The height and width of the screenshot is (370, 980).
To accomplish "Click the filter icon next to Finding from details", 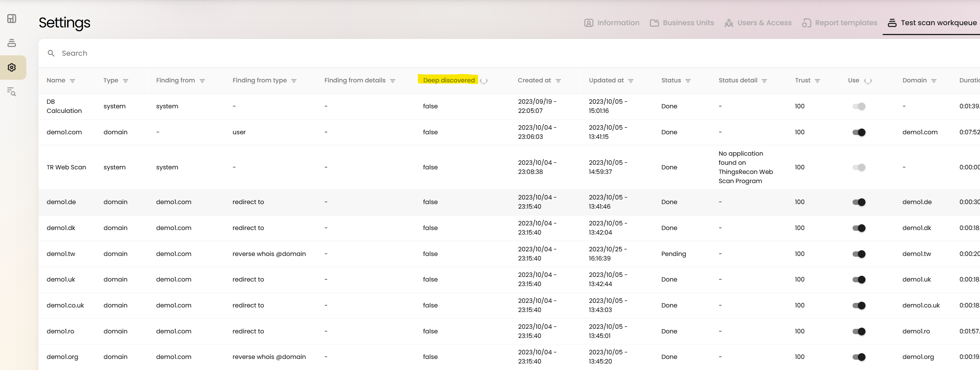I will 393,80.
